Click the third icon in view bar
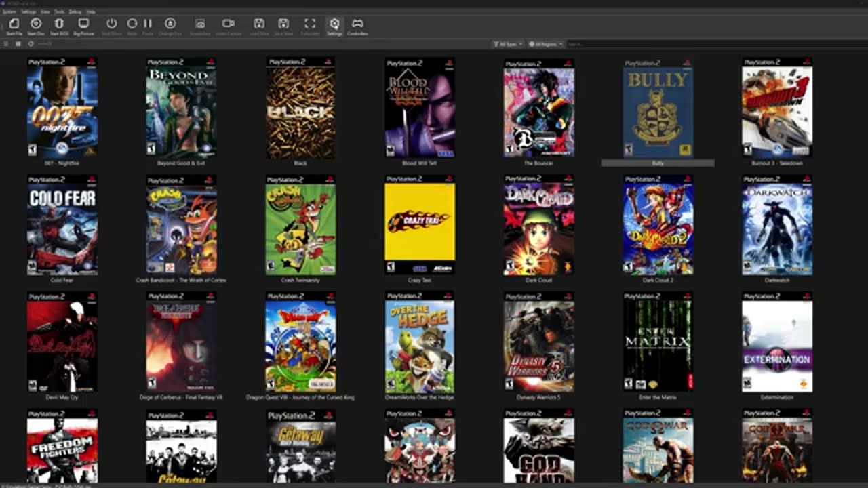 click(x=31, y=44)
